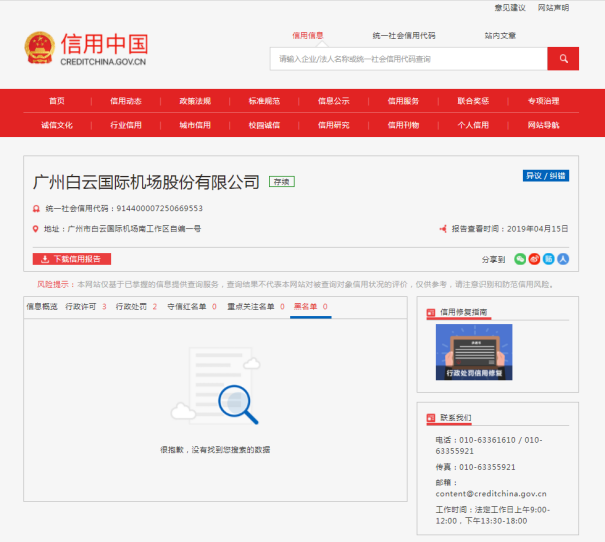Viewport: 605px width, 542px height.
Task: Click the 信用修复指南 heading
Action: 463,312
